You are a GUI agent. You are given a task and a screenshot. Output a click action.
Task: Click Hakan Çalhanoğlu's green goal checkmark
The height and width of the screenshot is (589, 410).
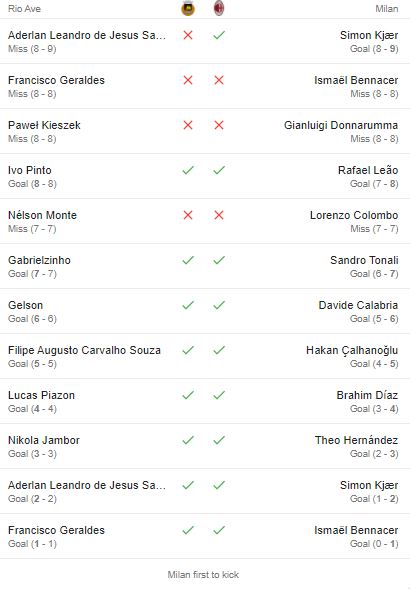(x=219, y=350)
